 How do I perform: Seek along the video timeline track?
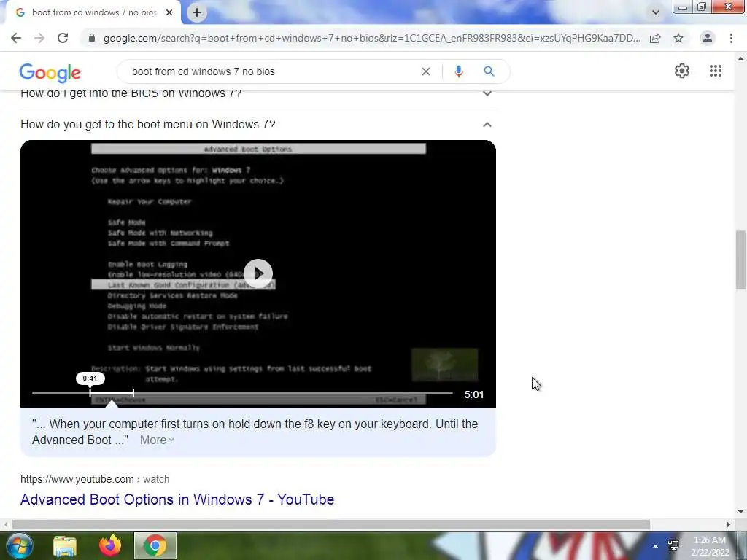coord(242,393)
